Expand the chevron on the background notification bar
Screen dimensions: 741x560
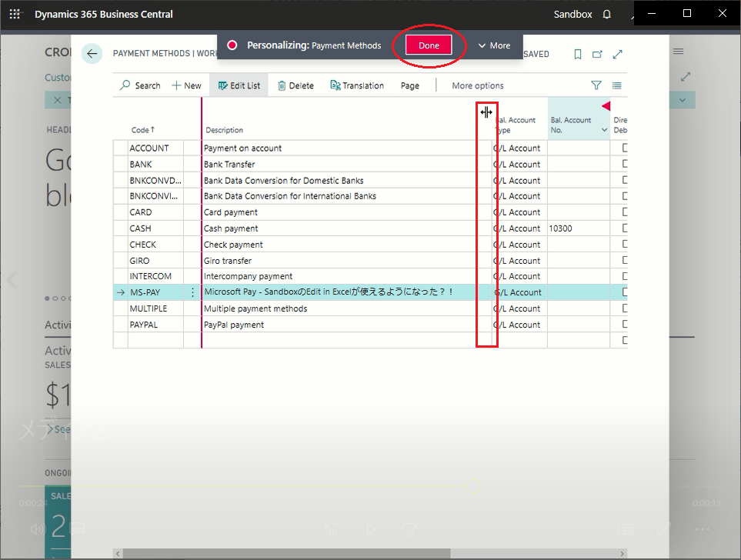(x=683, y=100)
